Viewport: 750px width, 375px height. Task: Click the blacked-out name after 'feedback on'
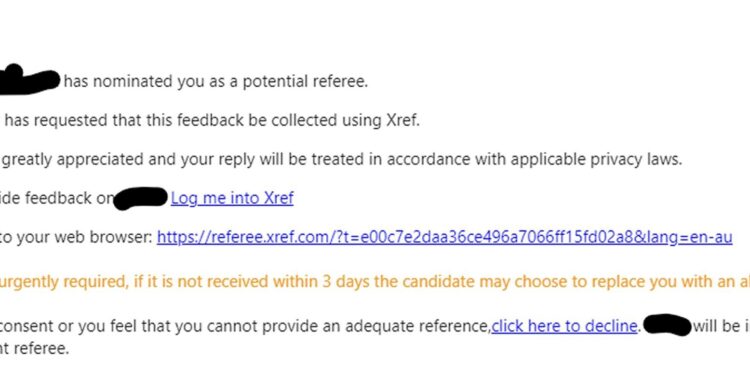pyautogui.click(x=141, y=198)
